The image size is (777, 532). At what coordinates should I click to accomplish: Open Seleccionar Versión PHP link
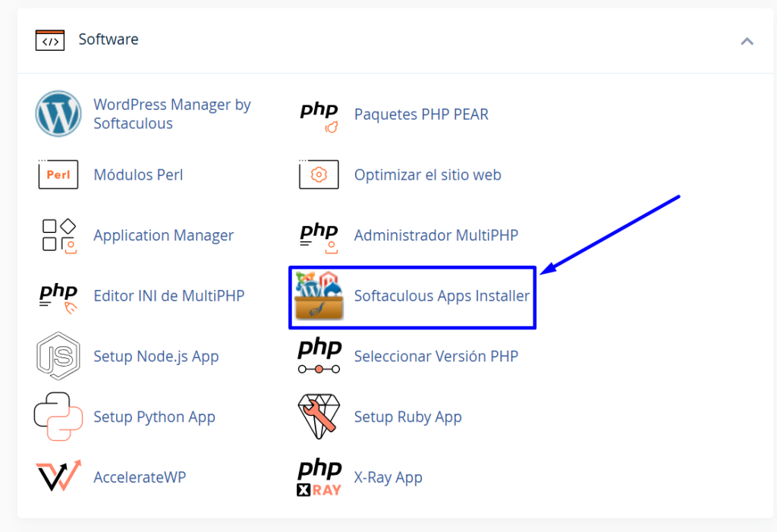(436, 356)
